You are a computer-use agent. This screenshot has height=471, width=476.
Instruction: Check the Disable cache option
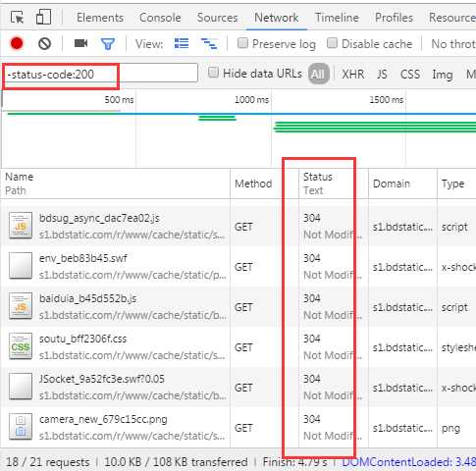(x=332, y=43)
